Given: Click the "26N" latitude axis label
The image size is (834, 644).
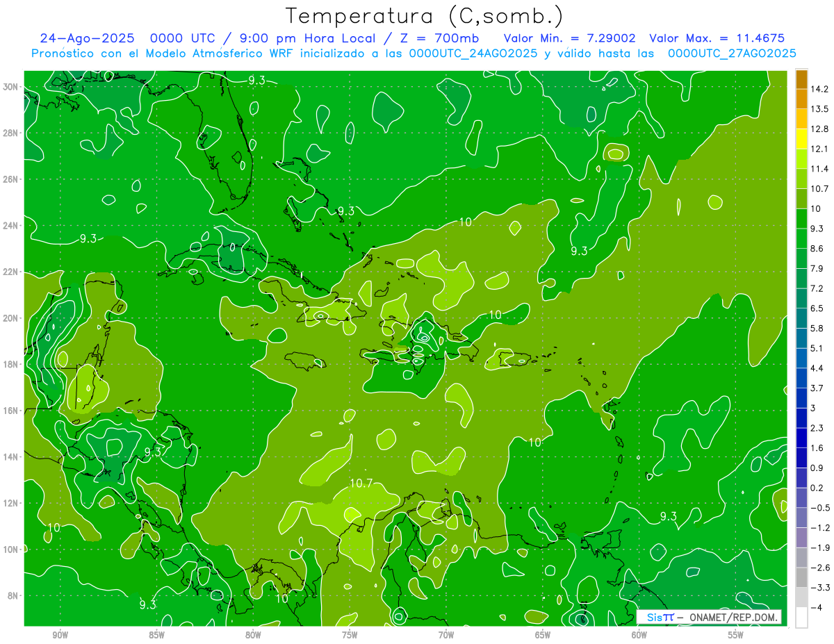Looking at the screenshot, I should click(11, 179).
